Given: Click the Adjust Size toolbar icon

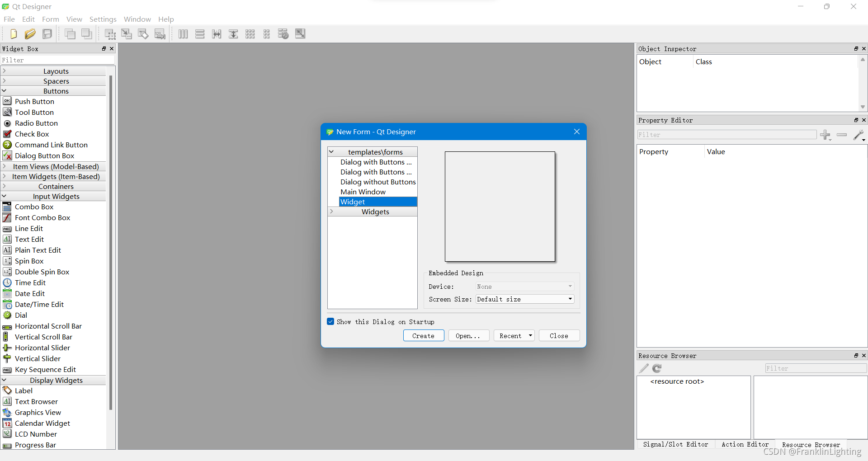Looking at the screenshot, I should [300, 34].
